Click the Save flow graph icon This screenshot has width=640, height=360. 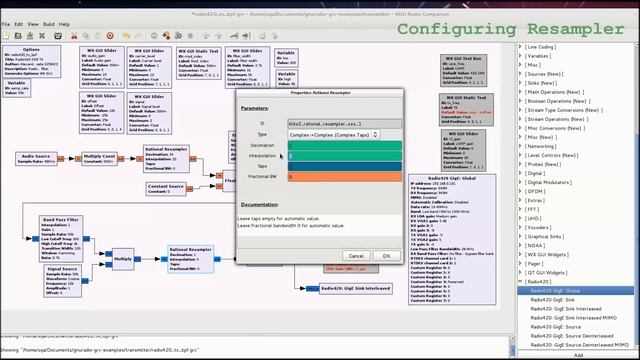click(x=30, y=36)
